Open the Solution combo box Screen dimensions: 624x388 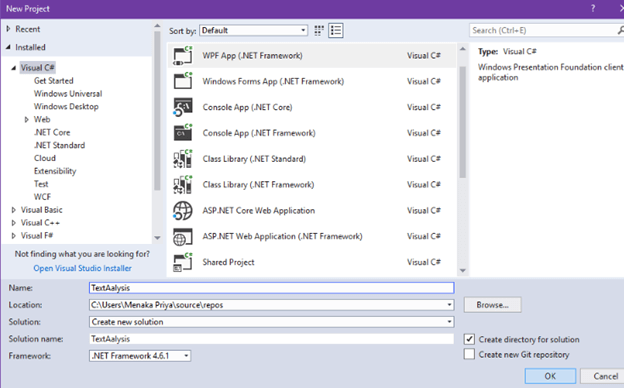271,322
